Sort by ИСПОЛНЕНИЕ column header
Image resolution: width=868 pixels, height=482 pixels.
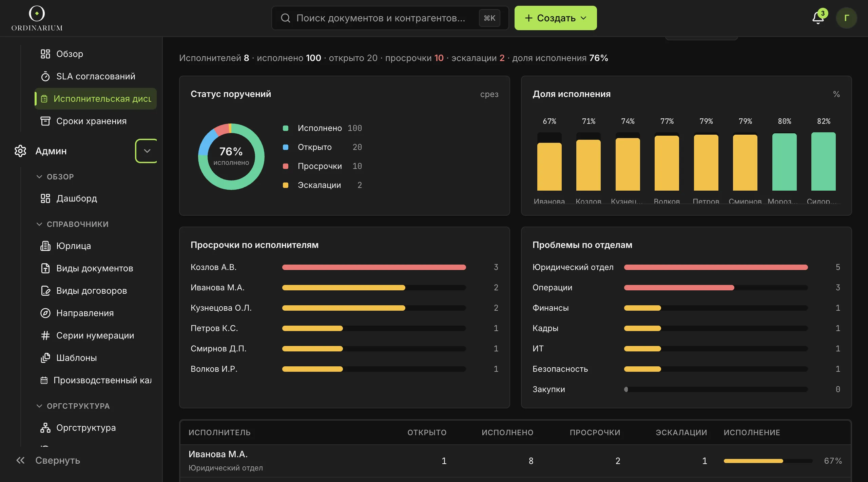(x=752, y=432)
